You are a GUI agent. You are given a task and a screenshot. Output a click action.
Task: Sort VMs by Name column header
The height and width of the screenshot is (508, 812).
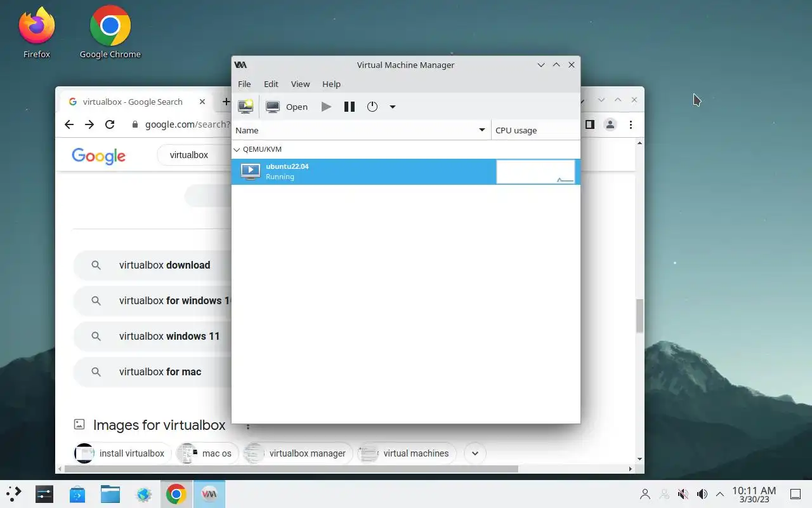point(361,130)
